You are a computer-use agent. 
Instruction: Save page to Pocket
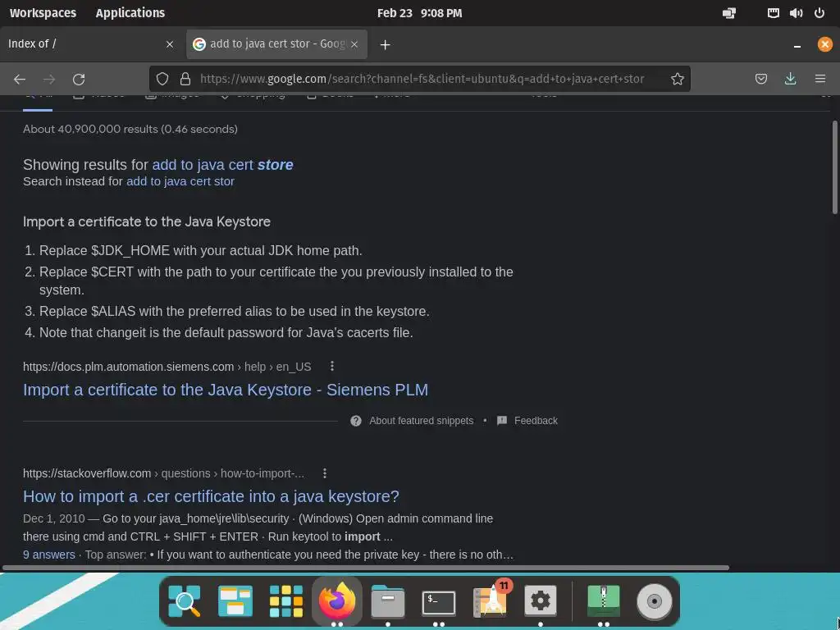pyautogui.click(x=760, y=80)
